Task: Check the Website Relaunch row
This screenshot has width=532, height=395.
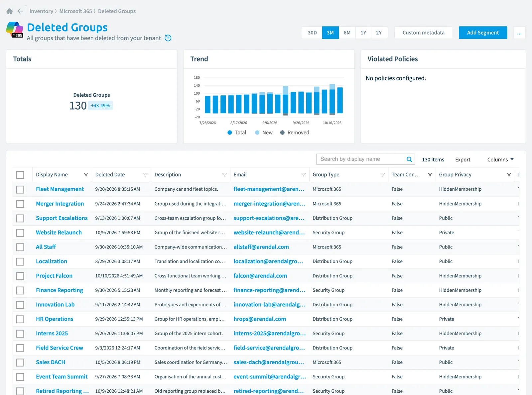Action: [x=20, y=233]
